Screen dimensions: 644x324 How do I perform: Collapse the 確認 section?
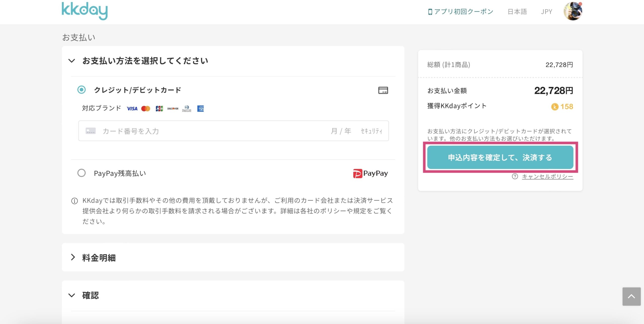72,295
